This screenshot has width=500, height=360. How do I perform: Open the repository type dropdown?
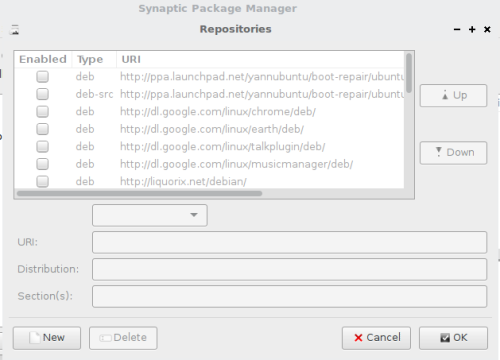[150, 215]
